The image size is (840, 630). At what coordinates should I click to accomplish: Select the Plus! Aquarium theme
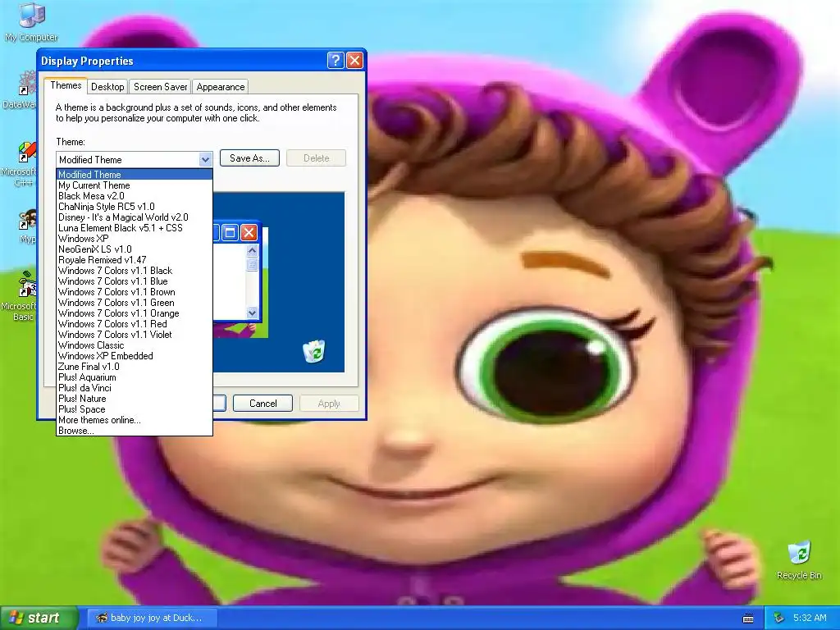[x=135, y=377]
